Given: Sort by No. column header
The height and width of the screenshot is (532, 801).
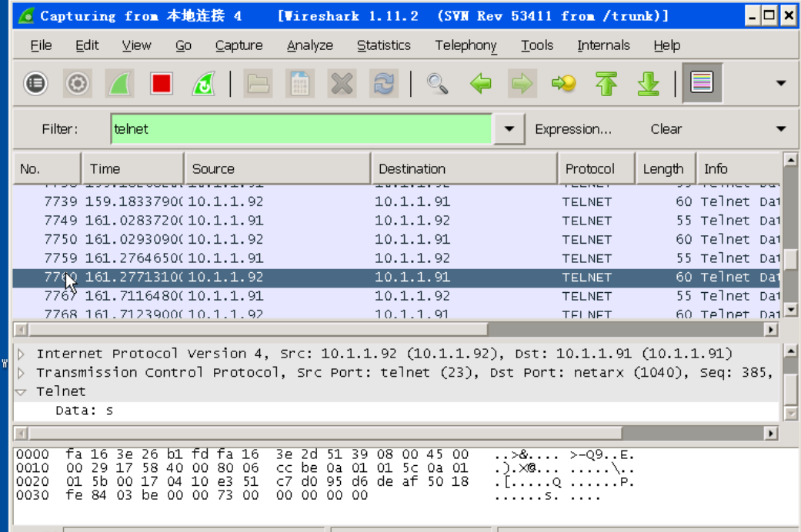Looking at the screenshot, I should 47,168.
